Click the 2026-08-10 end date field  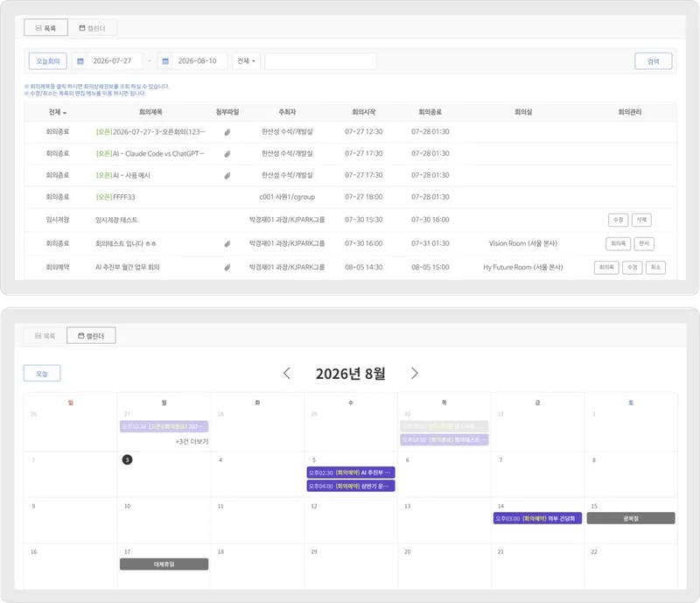198,61
